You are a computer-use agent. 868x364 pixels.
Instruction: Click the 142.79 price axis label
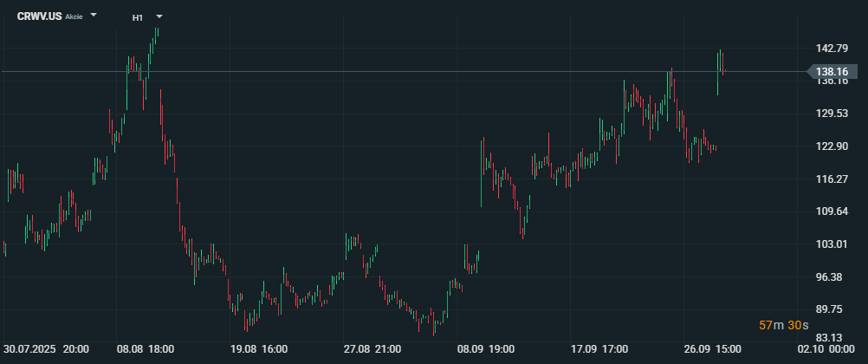coord(832,48)
